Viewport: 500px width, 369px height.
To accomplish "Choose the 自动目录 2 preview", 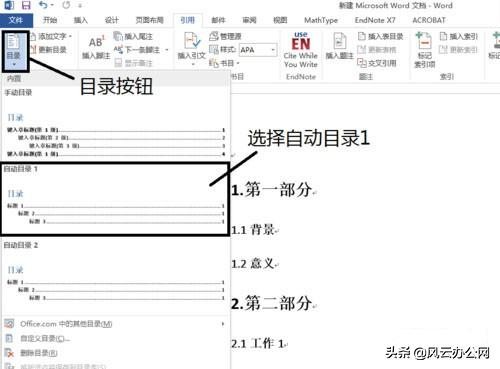I will [x=115, y=275].
